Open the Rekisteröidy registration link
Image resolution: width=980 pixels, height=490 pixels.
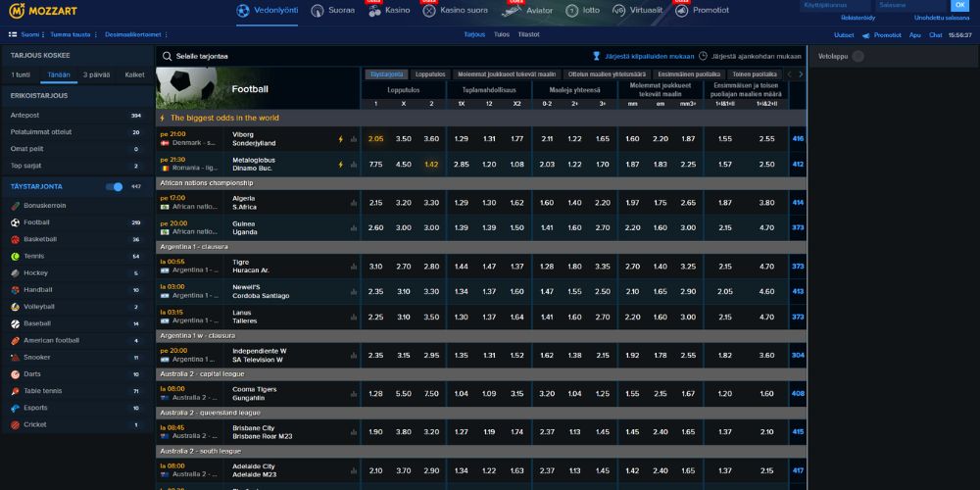tap(858, 18)
